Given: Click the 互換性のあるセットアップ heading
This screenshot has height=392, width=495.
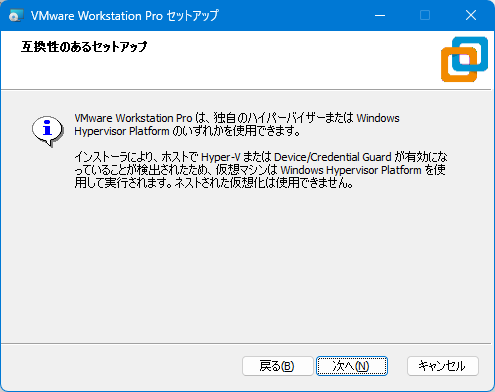Looking at the screenshot, I should (84, 47).
